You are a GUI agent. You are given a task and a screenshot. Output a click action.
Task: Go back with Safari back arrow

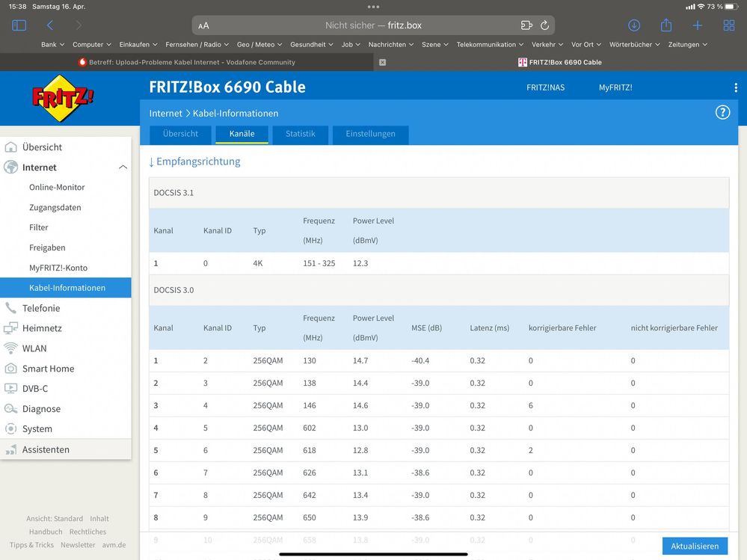click(50, 25)
